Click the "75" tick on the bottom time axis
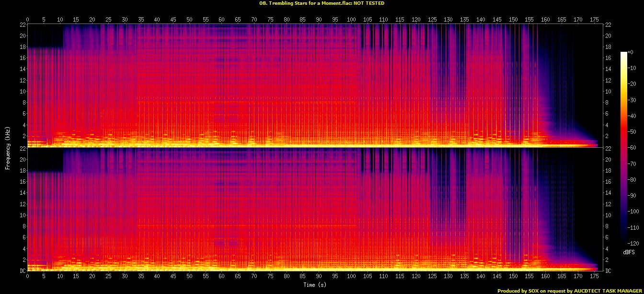 tap(270, 277)
